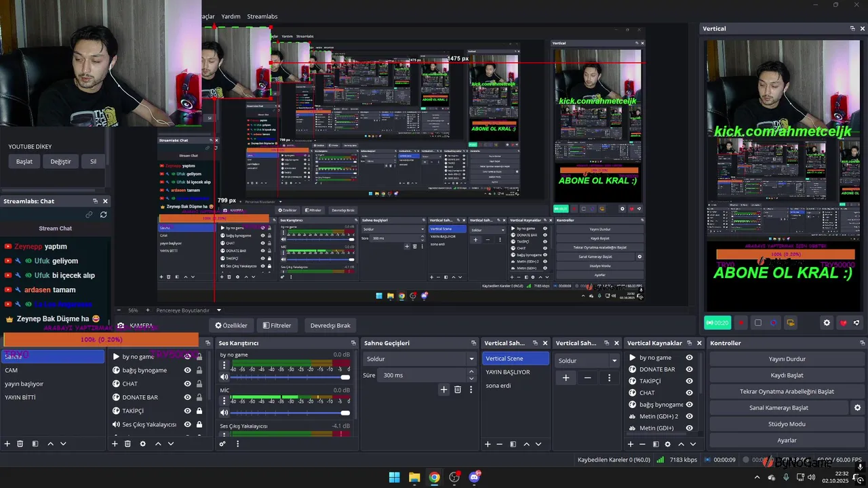This screenshot has height=488, width=868.
Task: Hide TAKİPÇİ in Vertical Kaynaklar
Action: point(689,381)
